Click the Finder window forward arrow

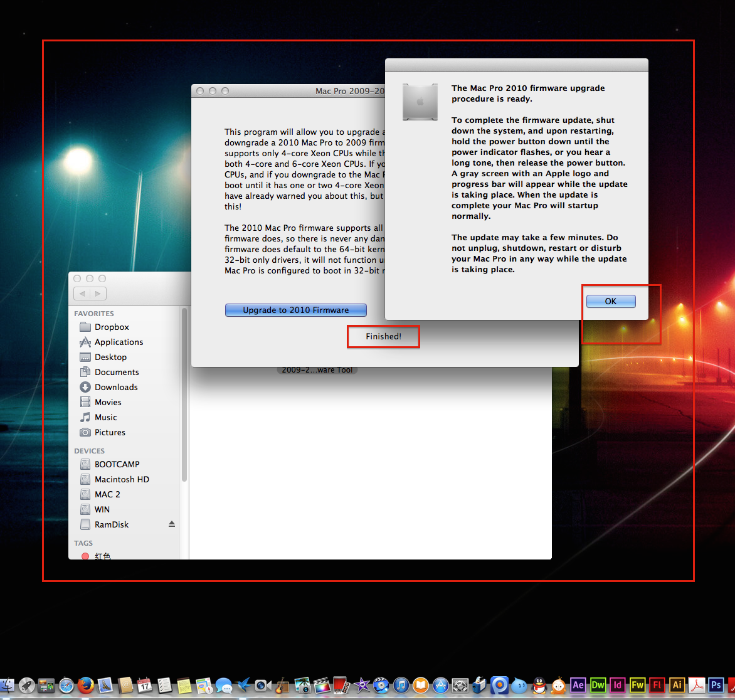98,294
